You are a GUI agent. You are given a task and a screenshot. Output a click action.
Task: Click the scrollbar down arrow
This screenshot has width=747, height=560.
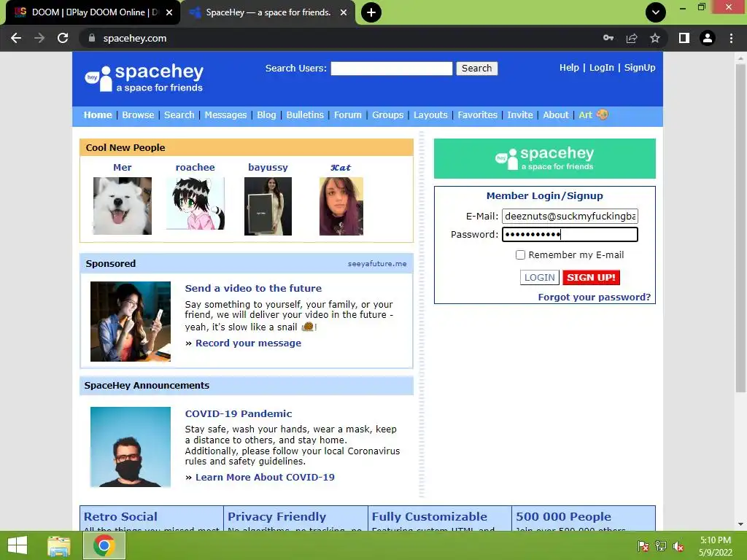pos(740,524)
